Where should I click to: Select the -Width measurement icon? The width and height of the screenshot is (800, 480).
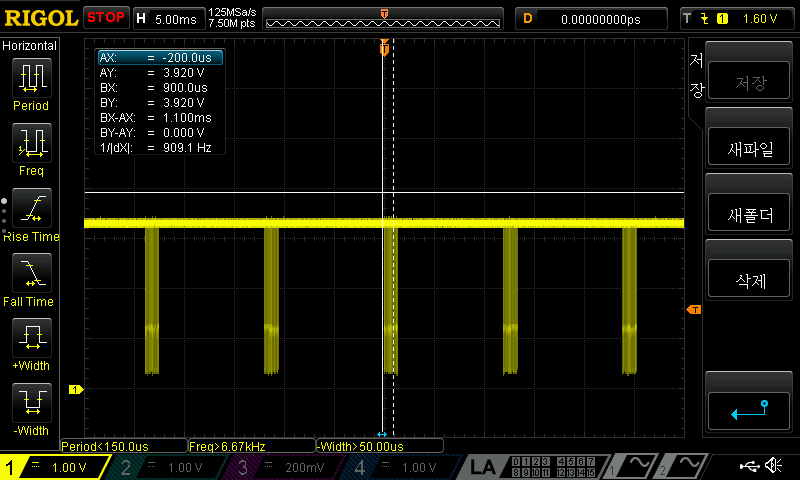[32, 403]
